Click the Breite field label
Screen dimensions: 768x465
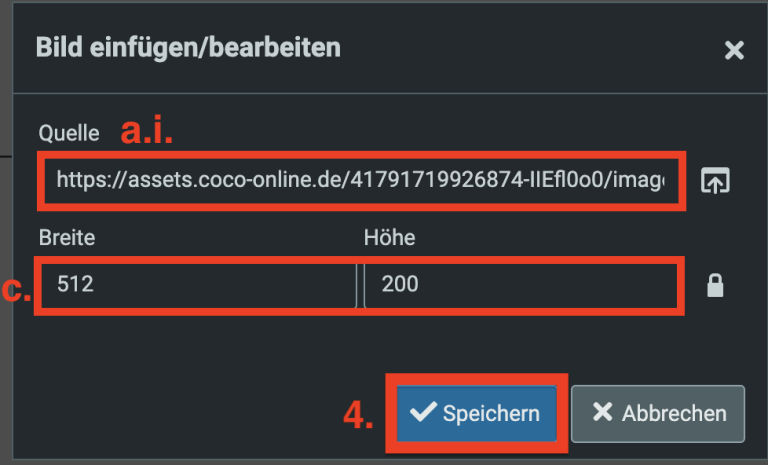pos(66,238)
